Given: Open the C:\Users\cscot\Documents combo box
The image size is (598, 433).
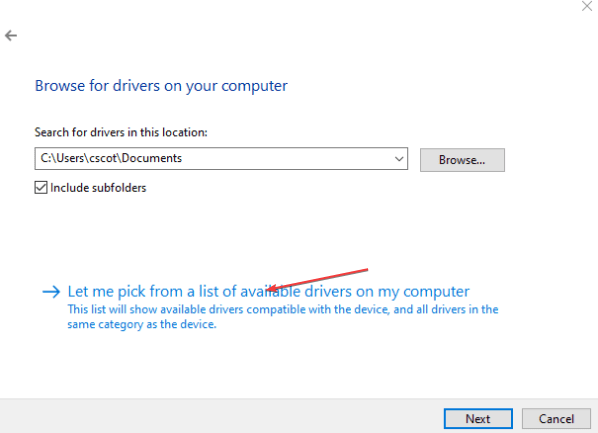Looking at the screenshot, I should [221, 159].
